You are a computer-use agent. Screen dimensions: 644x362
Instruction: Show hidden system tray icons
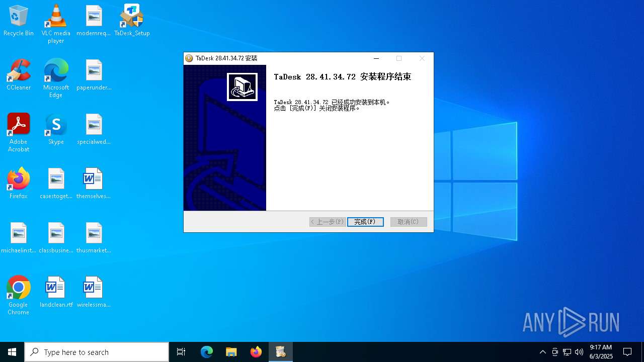point(542,352)
